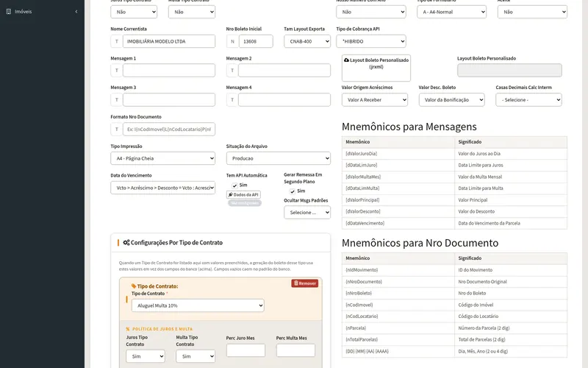This screenshot has width=588, height=368.
Task: Click the {dDataLimJuro} mnemonic cell
Action: (x=398, y=165)
